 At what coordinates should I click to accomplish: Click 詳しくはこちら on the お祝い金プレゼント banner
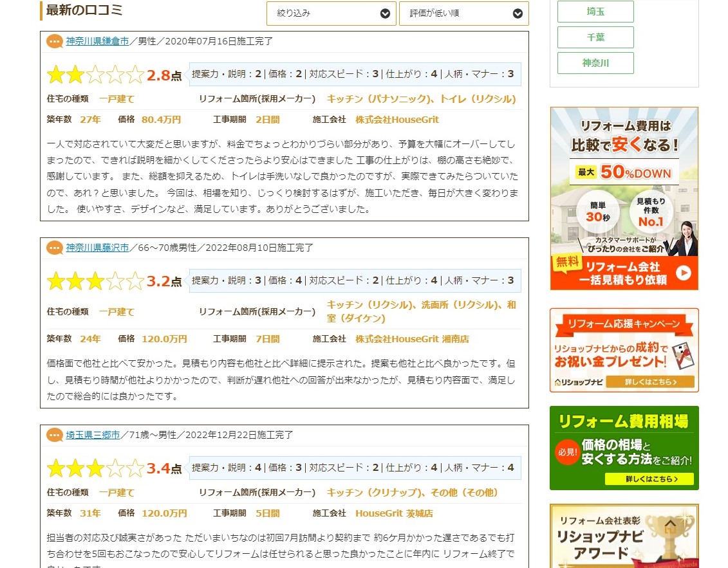pyautogui.click(x=650, y=383)
